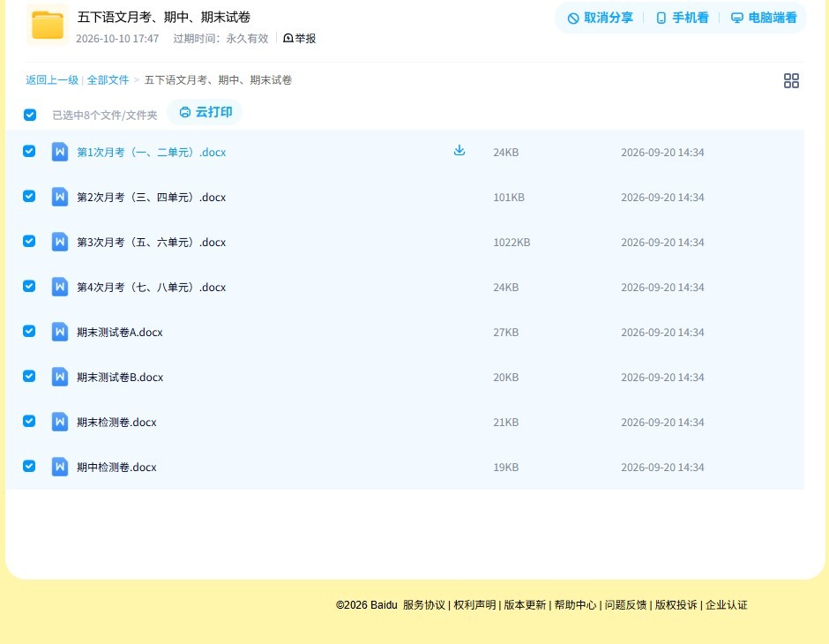829x644 pixels.
Task: Click 19KB size of 期中检测卷
Action: point(506,467)
